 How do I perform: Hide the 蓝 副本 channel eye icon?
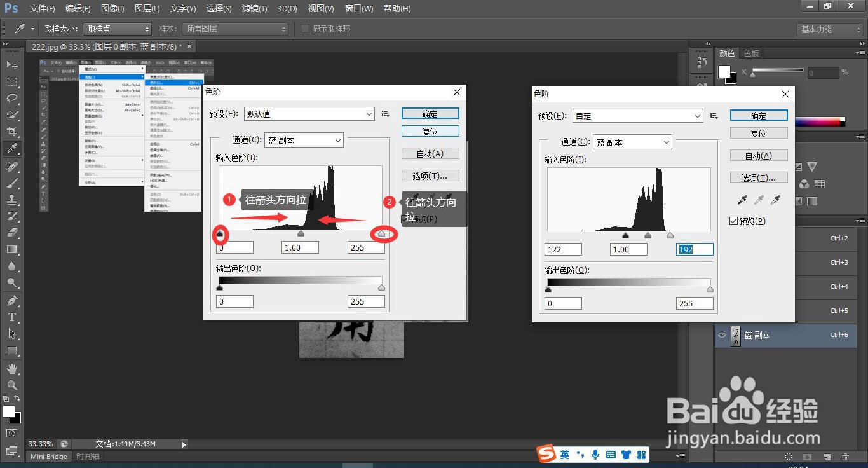point(721,335)
